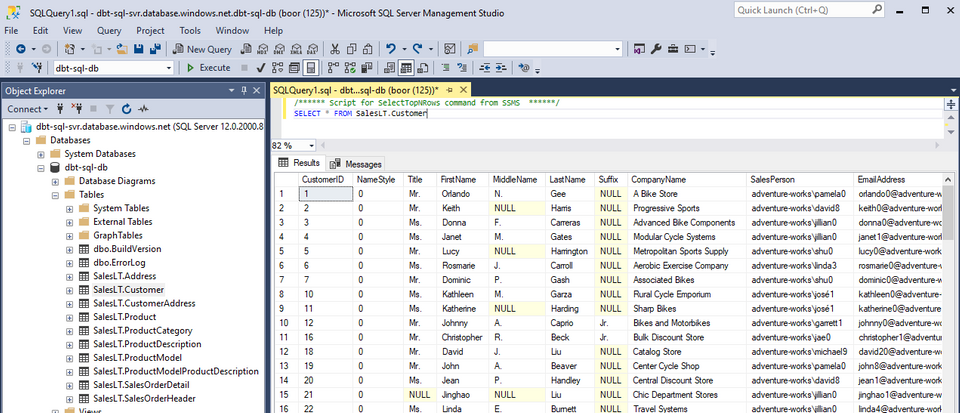Viewport: 960px width, 413px height.
Task: Click the Execute query button
Action: click(208, 67)
